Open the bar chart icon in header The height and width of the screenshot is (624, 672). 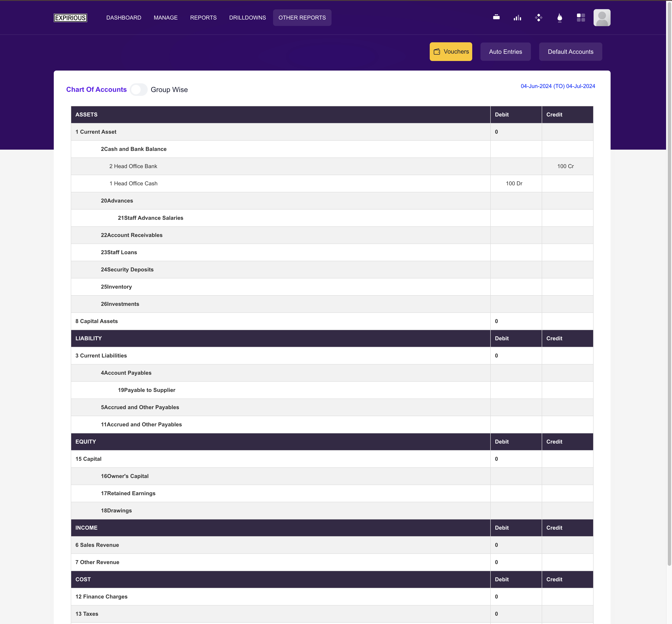coord(517,18)
